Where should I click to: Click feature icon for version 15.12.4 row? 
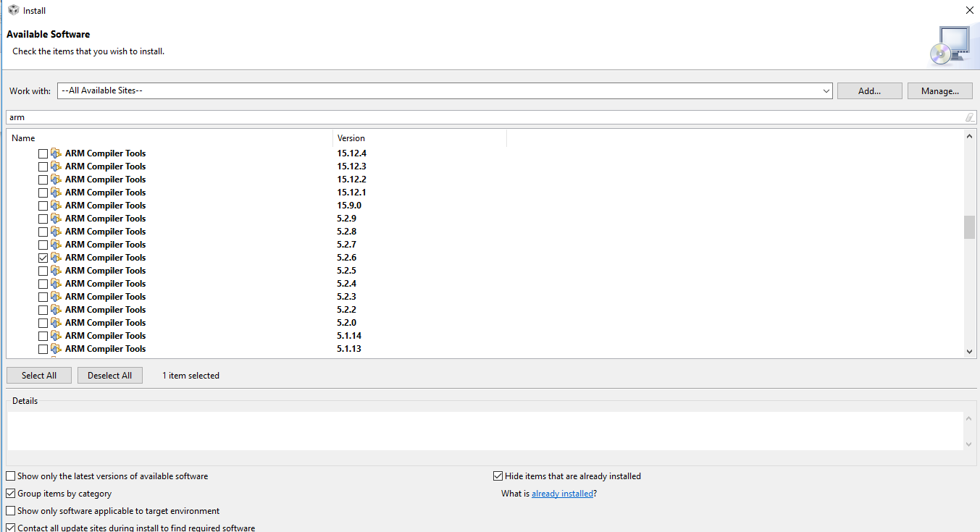click(x=56, y=153)
